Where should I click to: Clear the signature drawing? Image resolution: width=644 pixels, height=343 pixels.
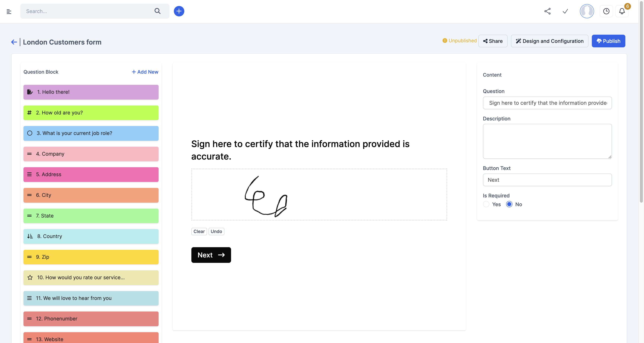click(x=199, y=231)
